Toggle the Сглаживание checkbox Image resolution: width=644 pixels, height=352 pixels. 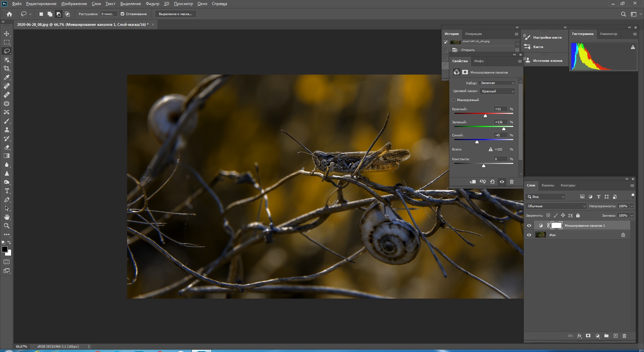coord(122,14)
